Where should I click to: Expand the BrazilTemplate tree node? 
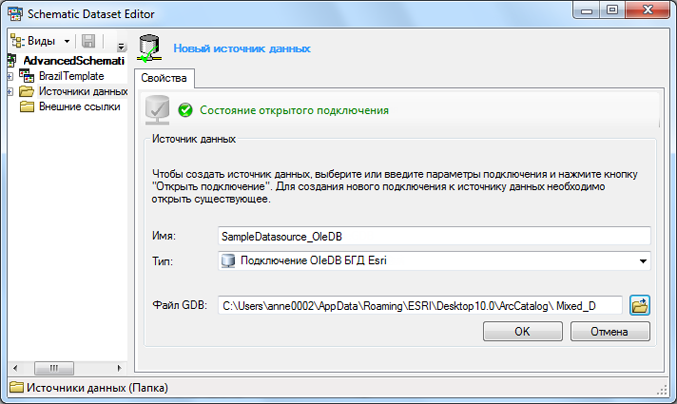point(10,77)
